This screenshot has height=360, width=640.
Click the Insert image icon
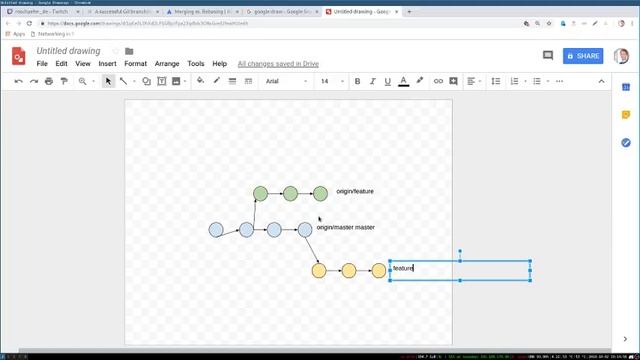[176, 81]
